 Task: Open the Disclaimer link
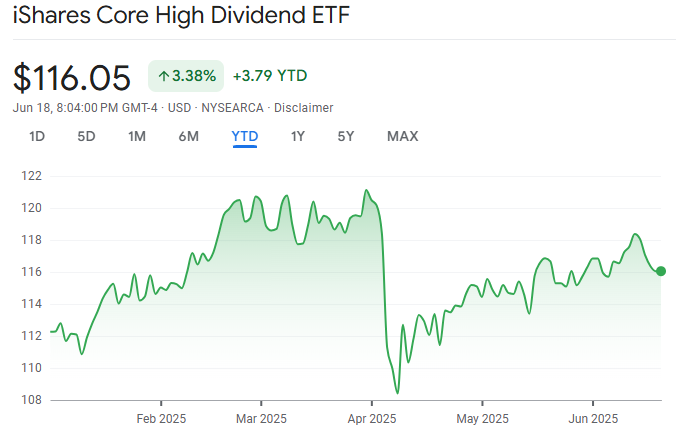click(304, 108)
